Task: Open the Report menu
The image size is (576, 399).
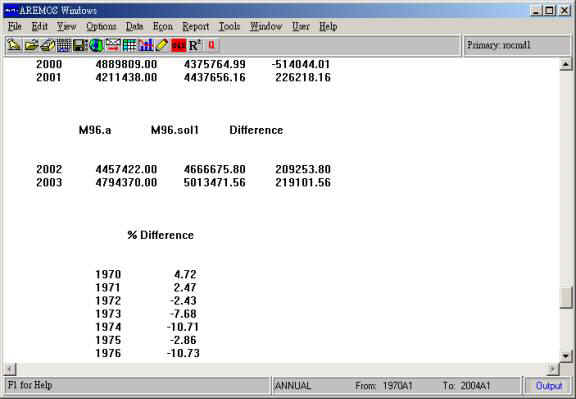Action: coord(195,26)
